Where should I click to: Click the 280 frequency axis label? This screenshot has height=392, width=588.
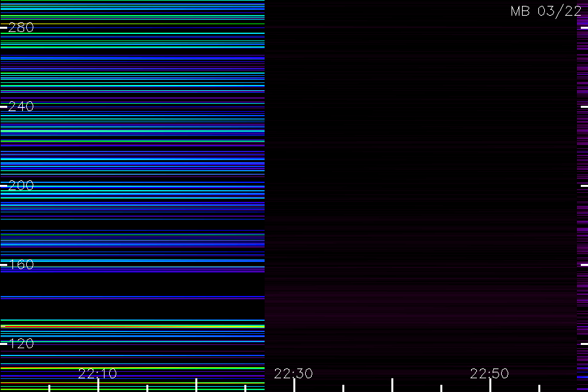coord(21,27)
